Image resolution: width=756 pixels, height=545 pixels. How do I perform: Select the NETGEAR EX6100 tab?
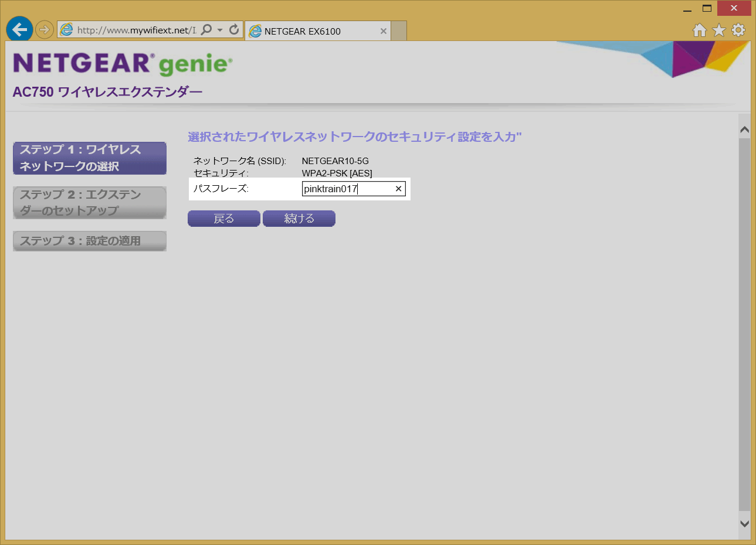click(x=311, y=32)
